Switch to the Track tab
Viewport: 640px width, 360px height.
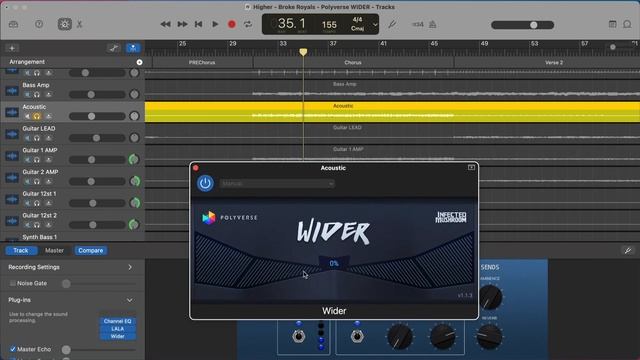21,251
